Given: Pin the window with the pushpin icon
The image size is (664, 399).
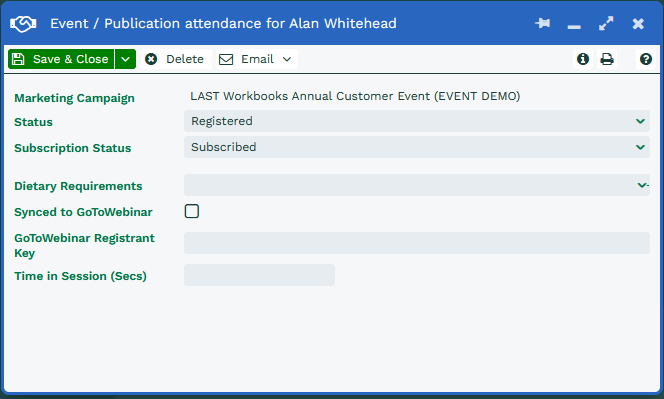Looking at the screenshot, I should coord(542,23).
